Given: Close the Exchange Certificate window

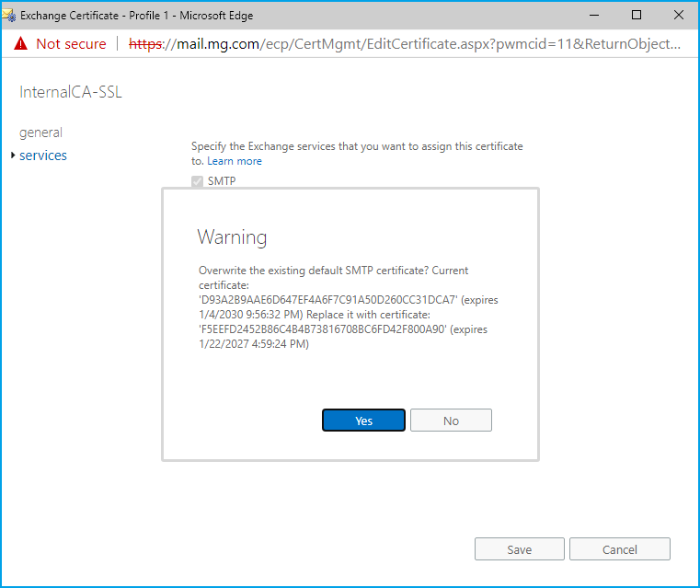Looking at the screenshot, I should [678, 15].
